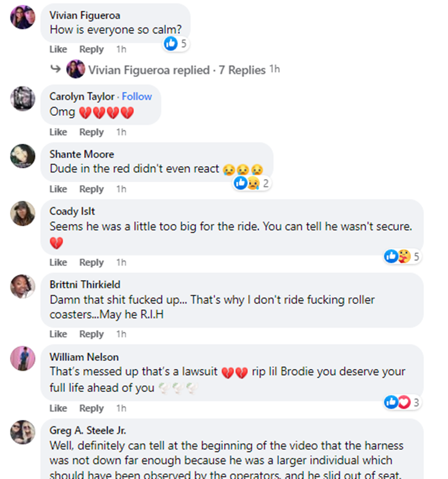
Task: Click Shante Moore's avatar
Action: coord(23,155)
